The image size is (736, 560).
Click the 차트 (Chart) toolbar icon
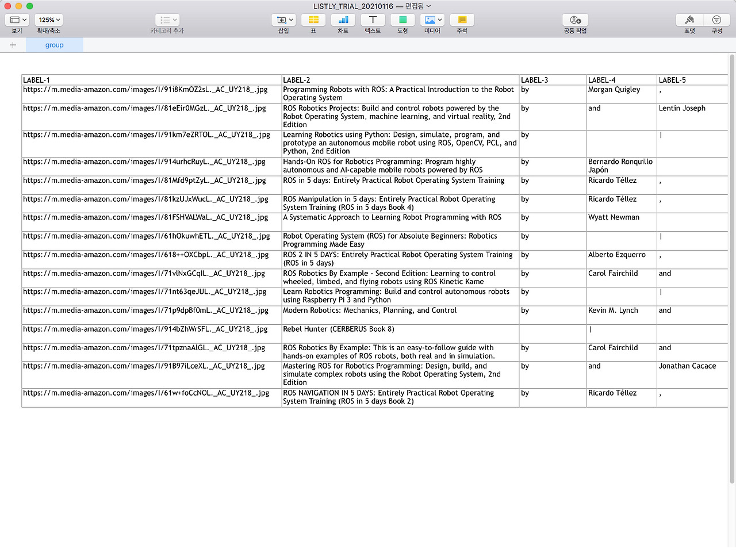click(x=343, y=20)
